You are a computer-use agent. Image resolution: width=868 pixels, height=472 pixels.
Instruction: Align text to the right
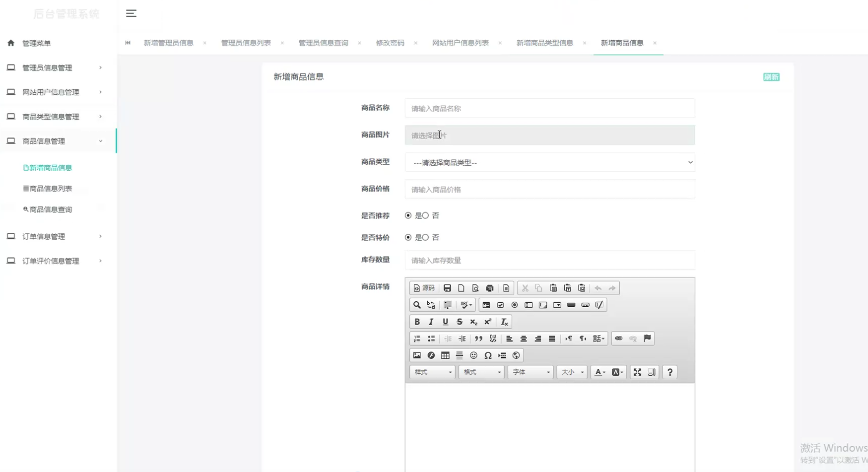click(538, 338)
